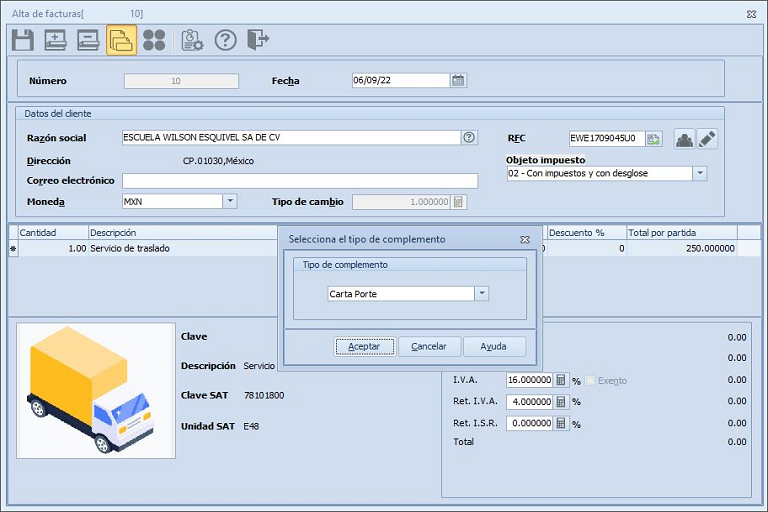Click the Correo electrónico input field
This screenshot has width=768, height=512.
coord(300,181)
